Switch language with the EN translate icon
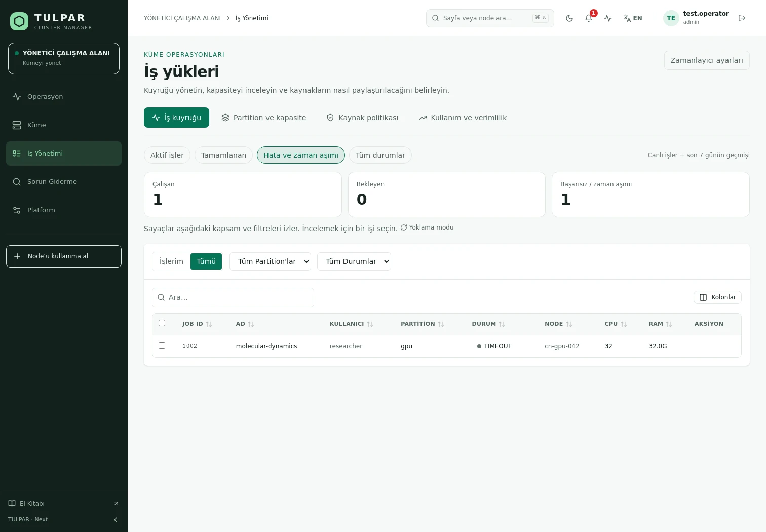The image size is (766, 532). pos(633,18)
